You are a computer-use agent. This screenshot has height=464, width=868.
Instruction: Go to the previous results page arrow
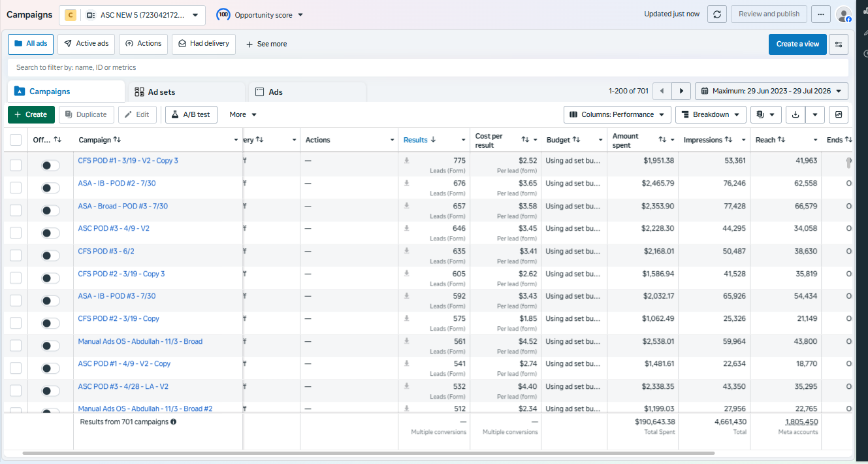662,91
